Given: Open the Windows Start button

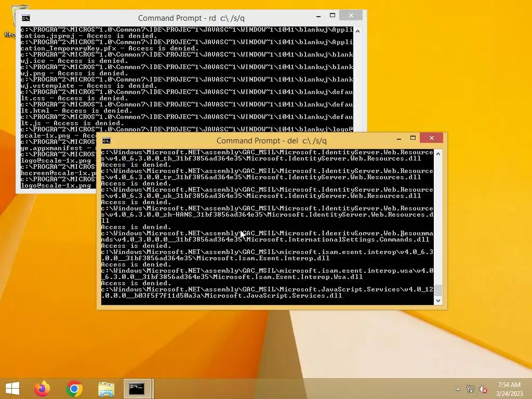Looking at the screenshot, I should 12,389.
